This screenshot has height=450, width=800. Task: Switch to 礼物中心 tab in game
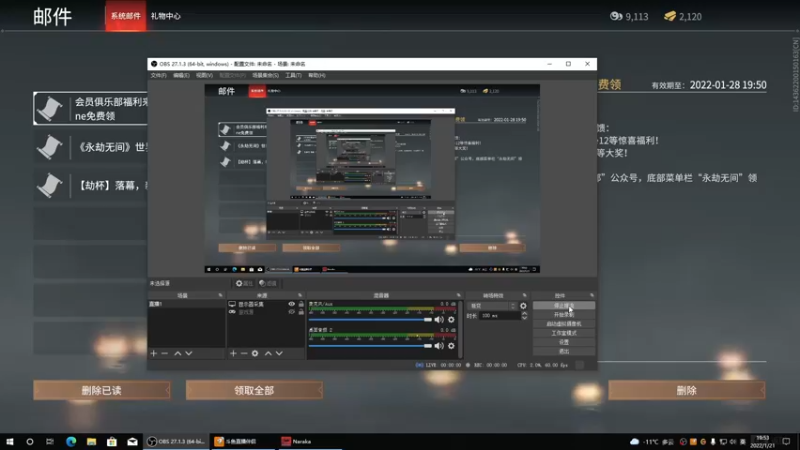[166, 16]
